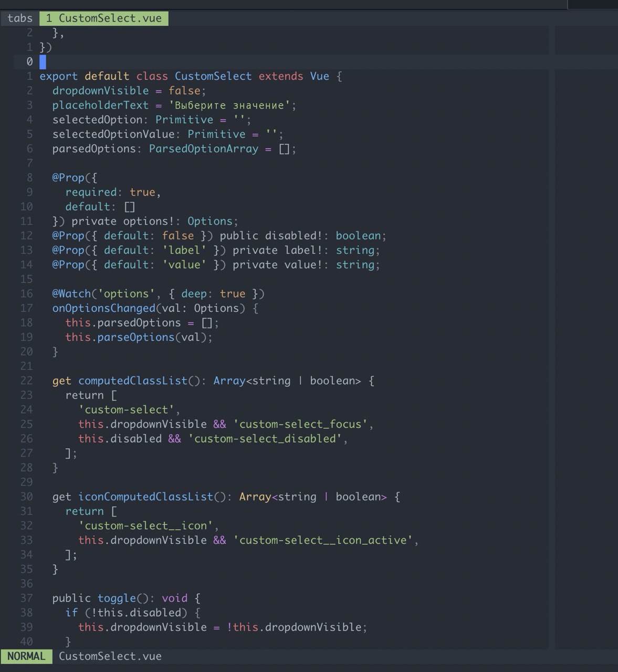Click the cursor block on line 0
The image size is (618, 672).
[43, 62]
